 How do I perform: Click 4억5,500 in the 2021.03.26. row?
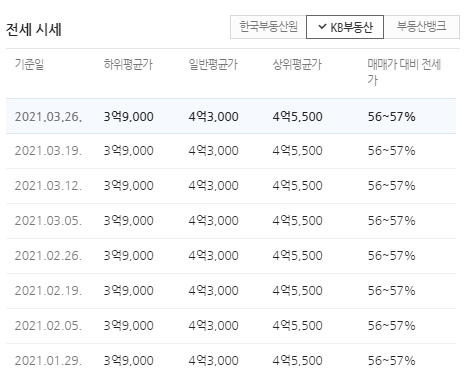[298, 117]
